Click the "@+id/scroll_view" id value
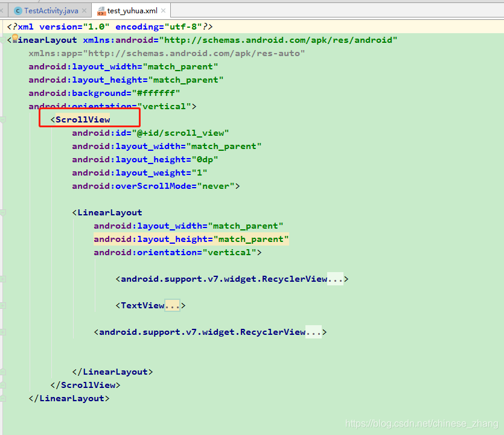Viewport: 504px width, 435px height. [x=180, y=133]
